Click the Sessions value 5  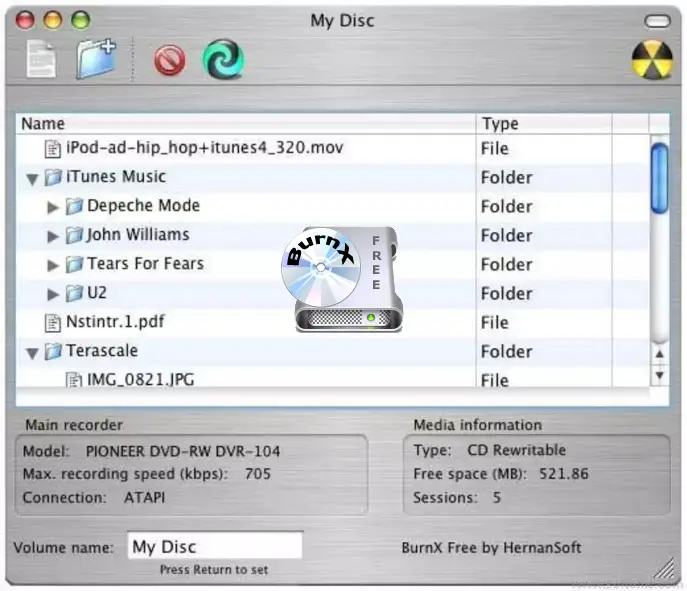tap(496, 498)
